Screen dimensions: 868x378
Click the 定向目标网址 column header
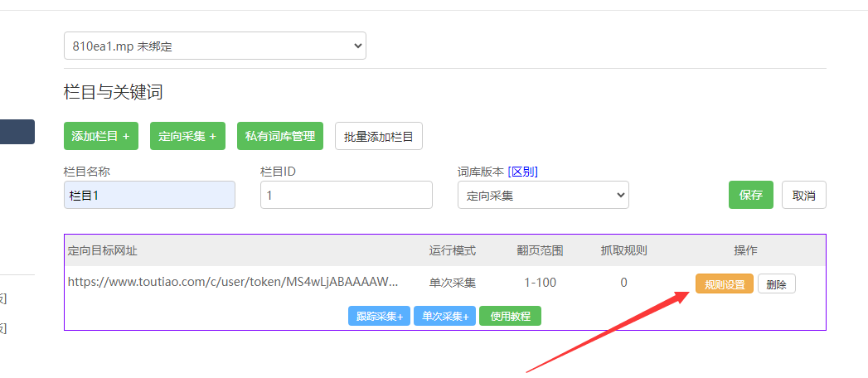tap(109, 250)
